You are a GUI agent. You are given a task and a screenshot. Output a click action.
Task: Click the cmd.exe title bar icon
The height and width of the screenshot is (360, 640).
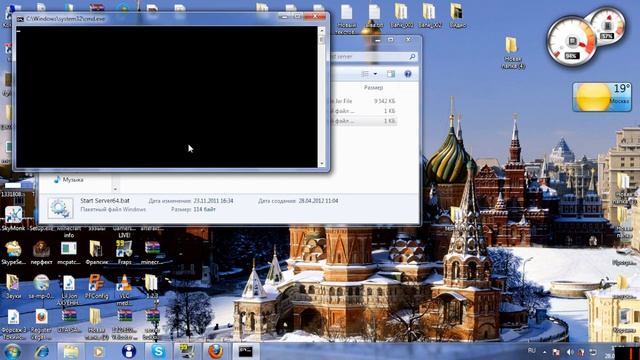point(20,19)
